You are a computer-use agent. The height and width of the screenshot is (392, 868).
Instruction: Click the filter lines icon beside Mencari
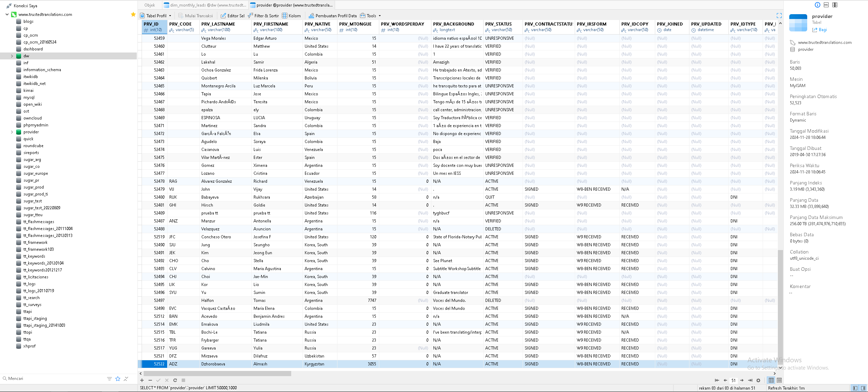coord(109,379)
